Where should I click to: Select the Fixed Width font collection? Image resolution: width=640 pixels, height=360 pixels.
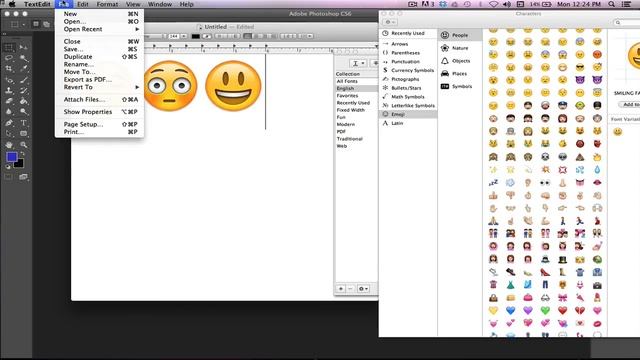[x=356, y=110]
